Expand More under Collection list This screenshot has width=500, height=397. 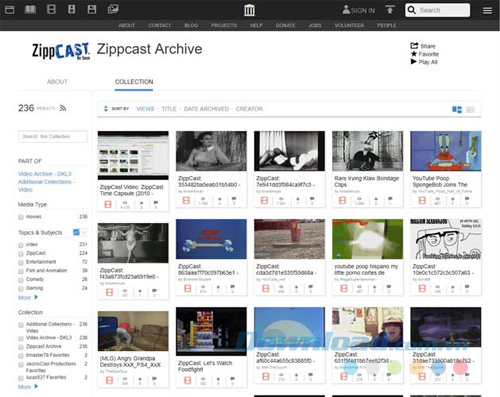point(28,387)
